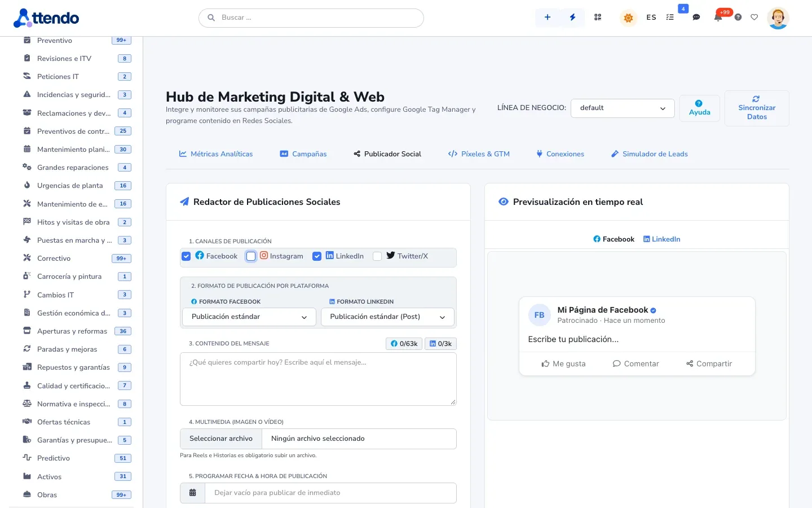Open the Conexiones tab
Image resolution: width=812 pixels, height=508 pixels.
560,154
